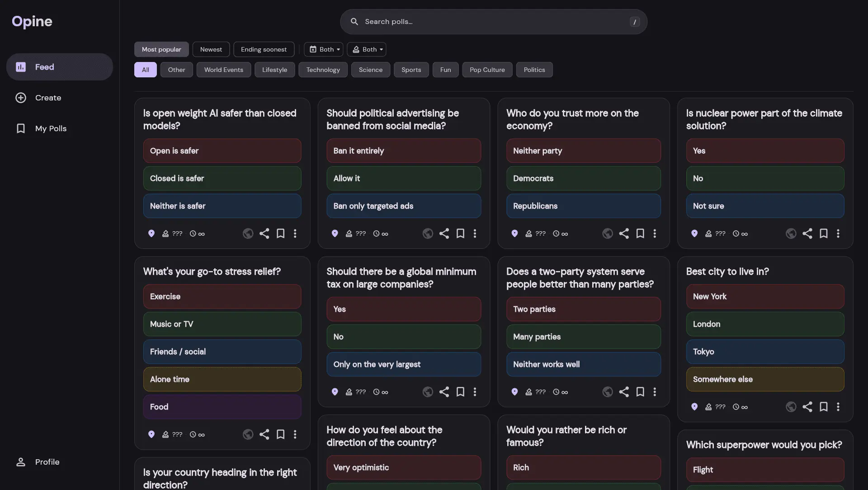Share the open weight AI poll
This screenshot has height=490, width=868.
264,233
